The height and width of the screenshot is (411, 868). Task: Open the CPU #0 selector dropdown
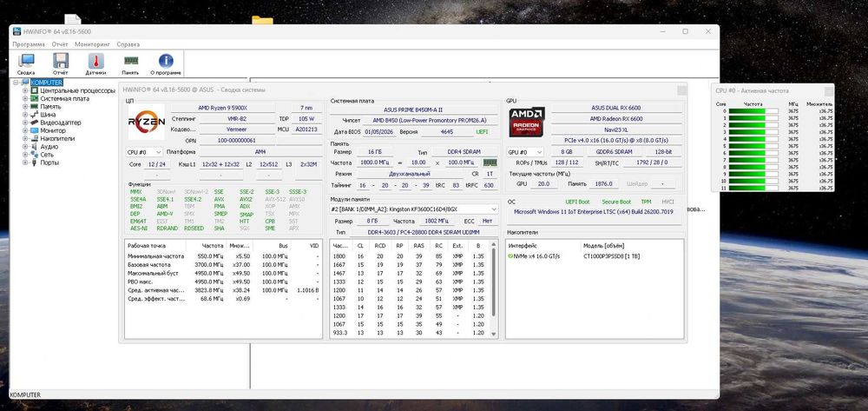tap(144, 152)
